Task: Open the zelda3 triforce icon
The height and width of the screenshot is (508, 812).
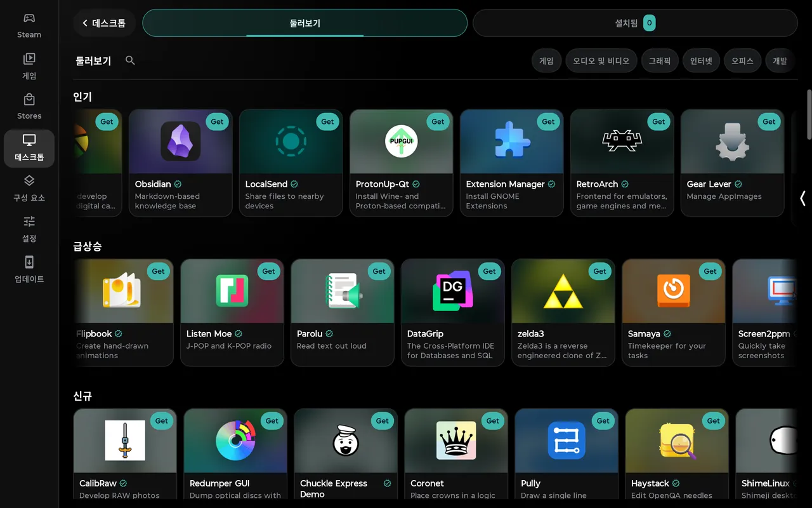Action: [563, 291]
